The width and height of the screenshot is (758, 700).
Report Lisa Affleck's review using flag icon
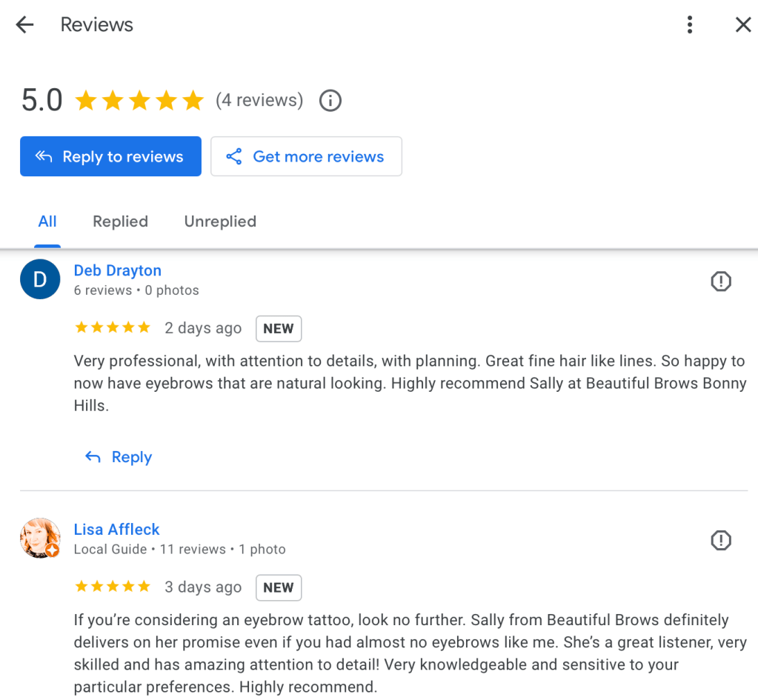click(720, 541)
